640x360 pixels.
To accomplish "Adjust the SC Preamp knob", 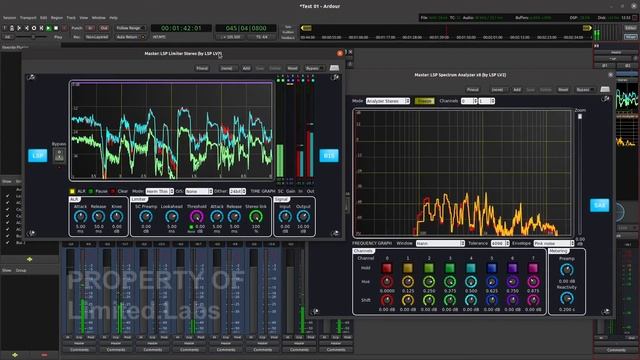I will coord(146,217).
